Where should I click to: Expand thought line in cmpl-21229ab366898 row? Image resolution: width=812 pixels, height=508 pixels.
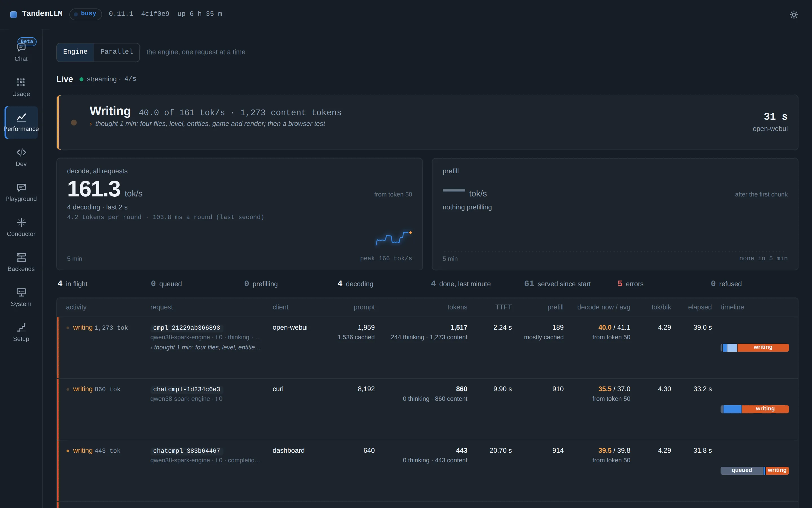205,347
